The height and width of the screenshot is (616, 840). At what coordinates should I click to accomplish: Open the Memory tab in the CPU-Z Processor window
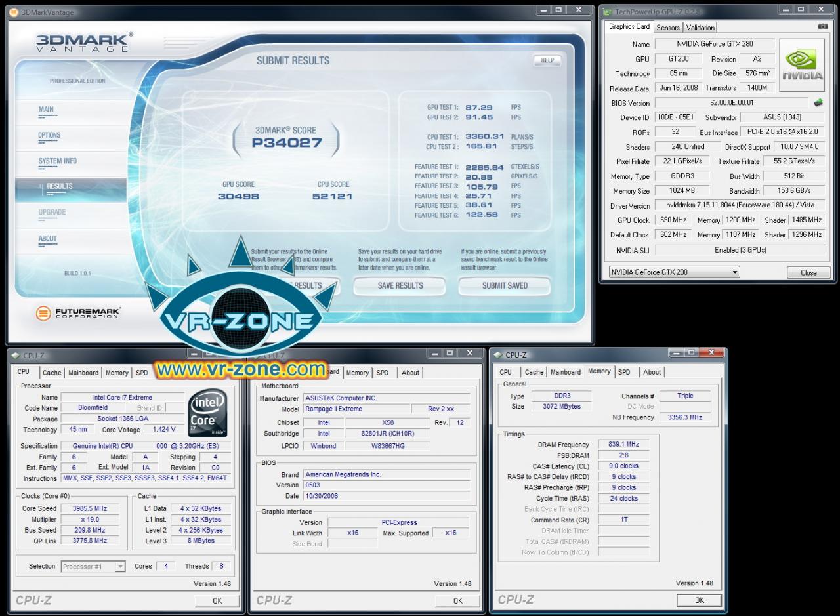click(x=117, y=373)
